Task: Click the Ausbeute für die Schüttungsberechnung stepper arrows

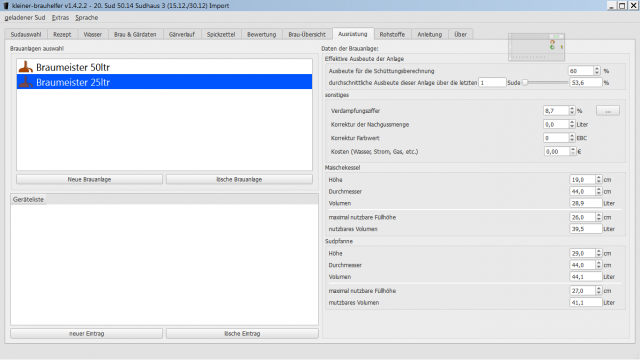Action: pos(597,71)
